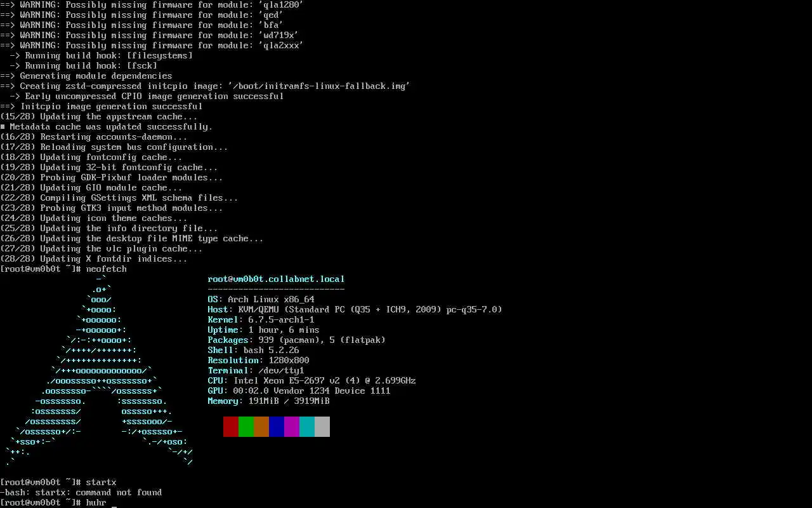Click '(28/28) Updating X fontdir indices' line
This screenshot has width=812, height=508.
(94, 259)
